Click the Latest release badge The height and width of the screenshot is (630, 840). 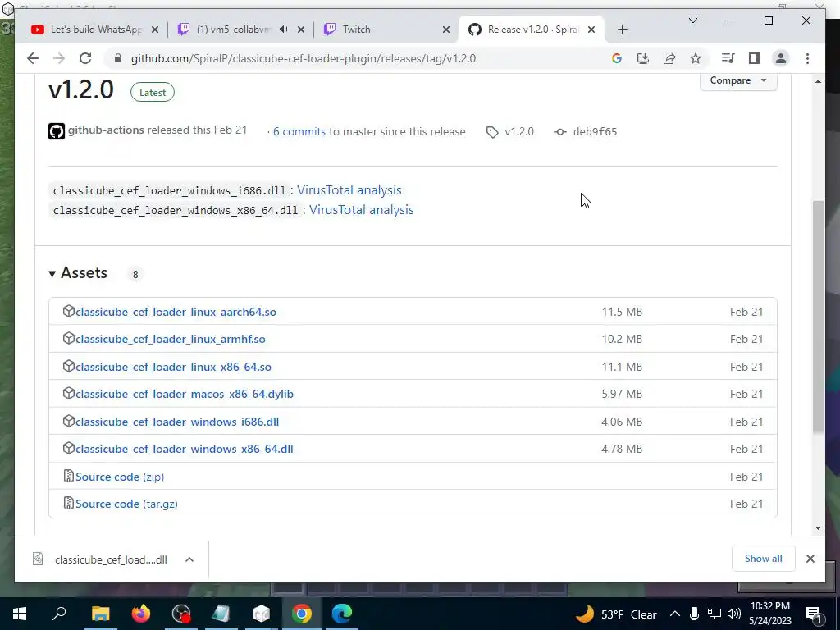tap(153, 92)
